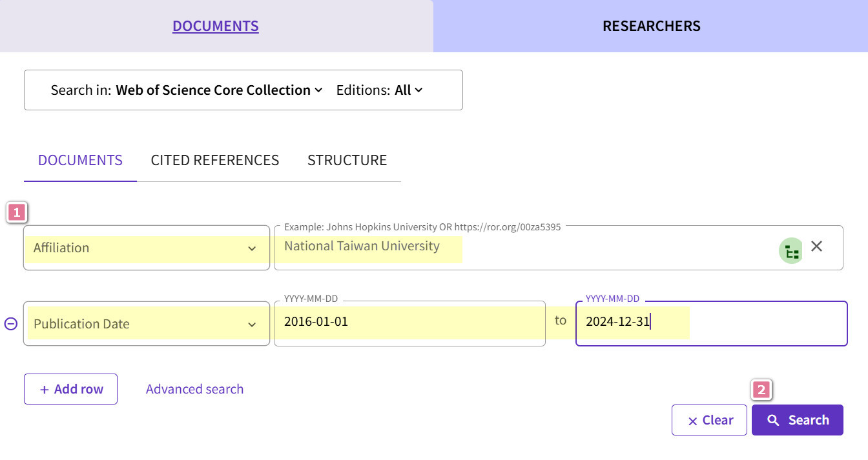Add a new search row
868x460 pixels.
click(x=70, y=389)
